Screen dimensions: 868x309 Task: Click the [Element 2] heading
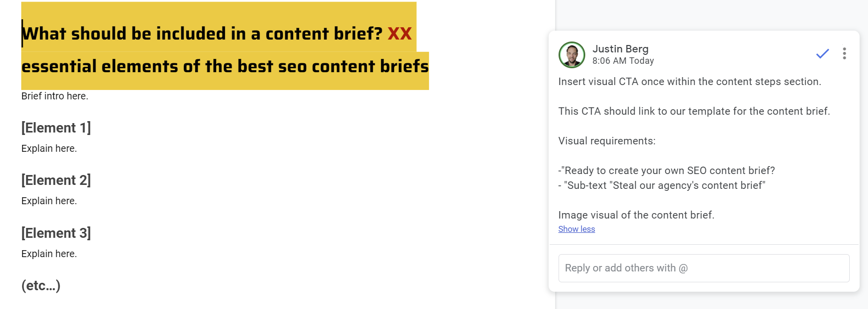click(x=56, y=180)
